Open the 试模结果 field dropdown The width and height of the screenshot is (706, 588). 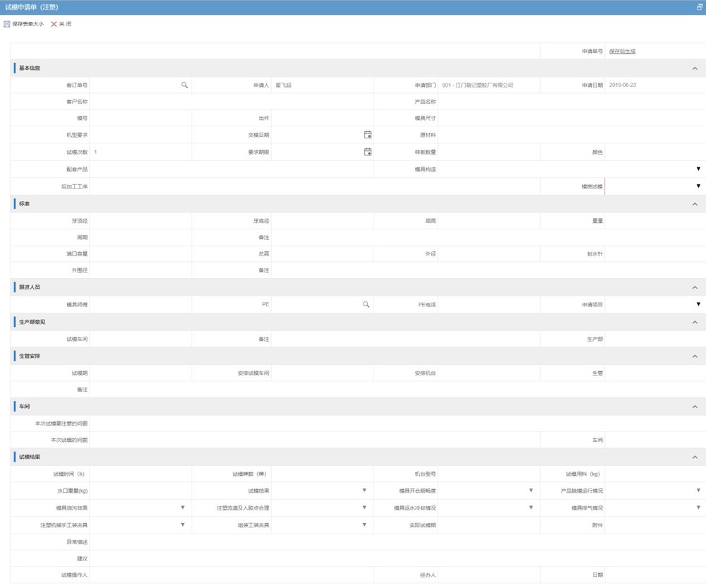[364, 491]
